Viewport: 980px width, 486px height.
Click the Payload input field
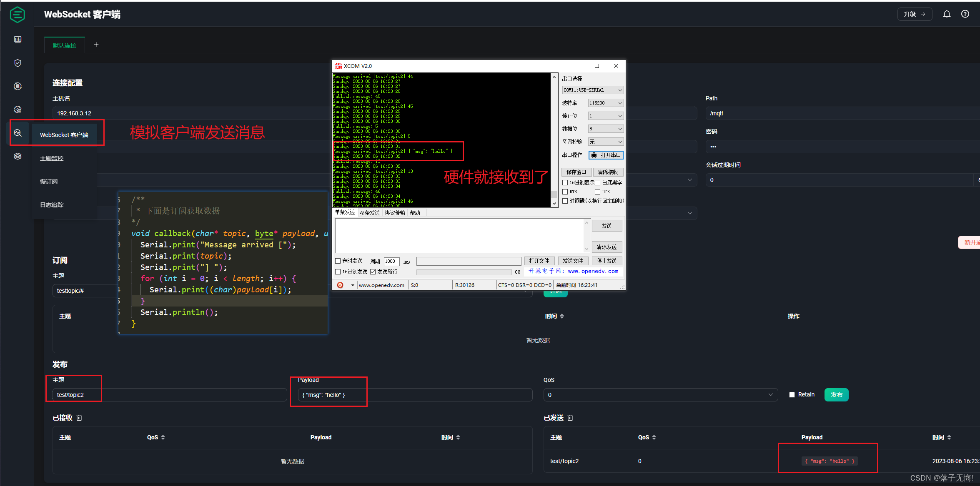415,395
